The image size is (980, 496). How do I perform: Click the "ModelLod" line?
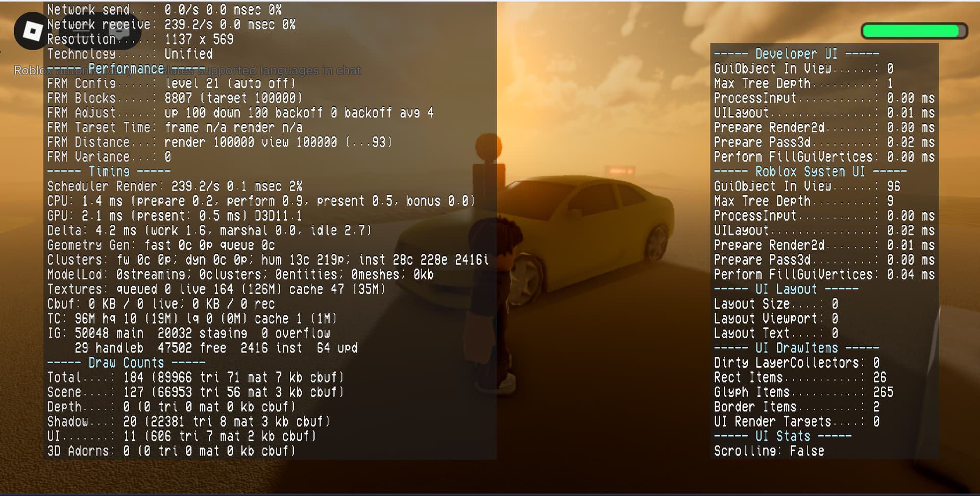point(240,275)
